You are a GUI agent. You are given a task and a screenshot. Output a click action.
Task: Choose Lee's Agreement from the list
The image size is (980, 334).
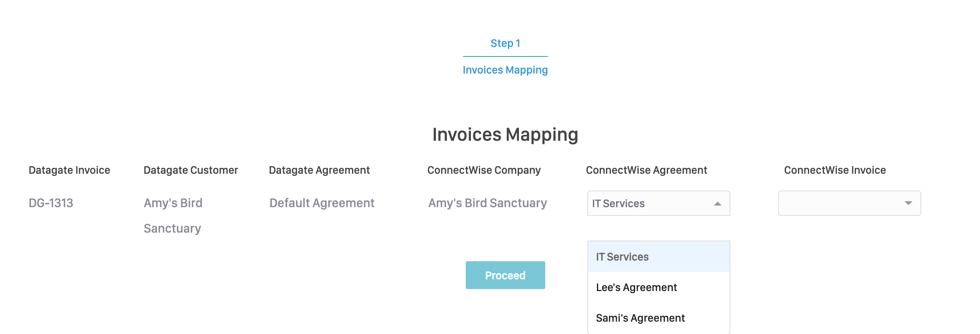coord(636,287)
